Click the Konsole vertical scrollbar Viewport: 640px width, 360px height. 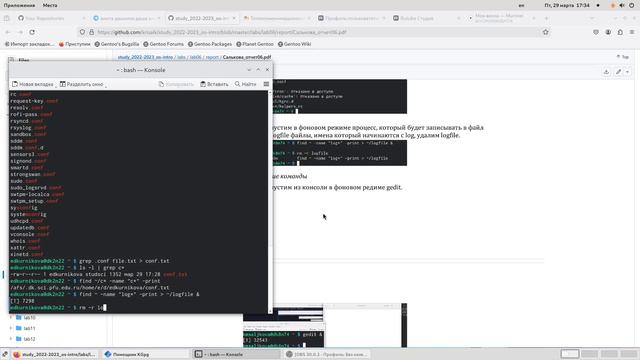tap(270, 202)
